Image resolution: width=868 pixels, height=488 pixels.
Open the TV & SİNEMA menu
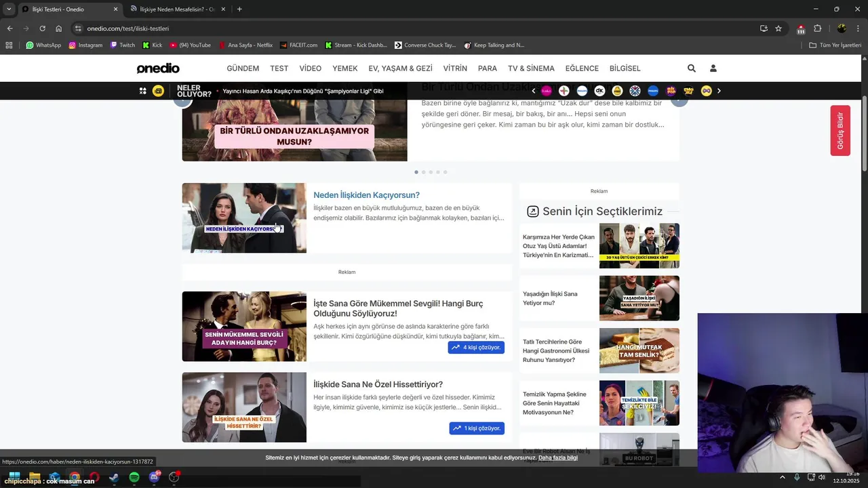[x=531, y=68]
